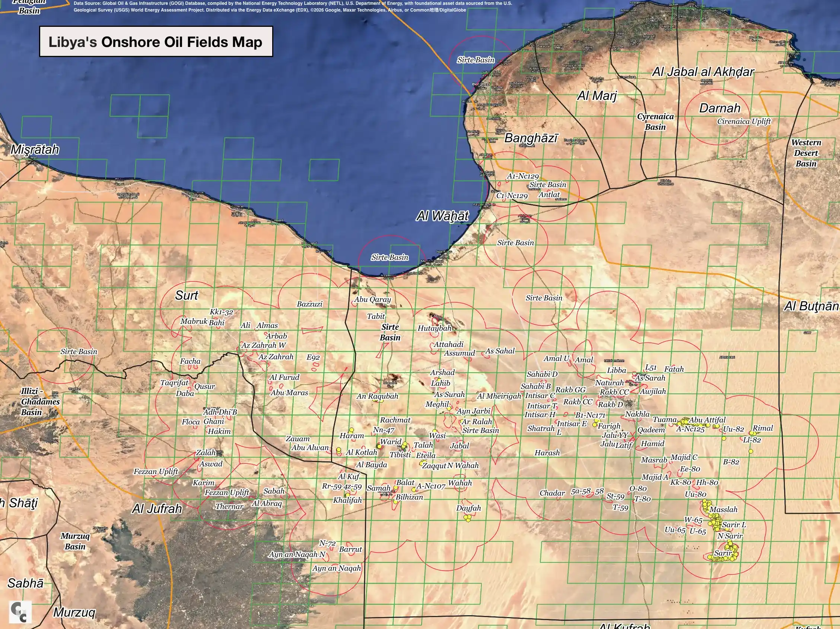This screenshot has width=840, height=629.
Task: Select the Haram field label
Action: (x=351, y=436)
